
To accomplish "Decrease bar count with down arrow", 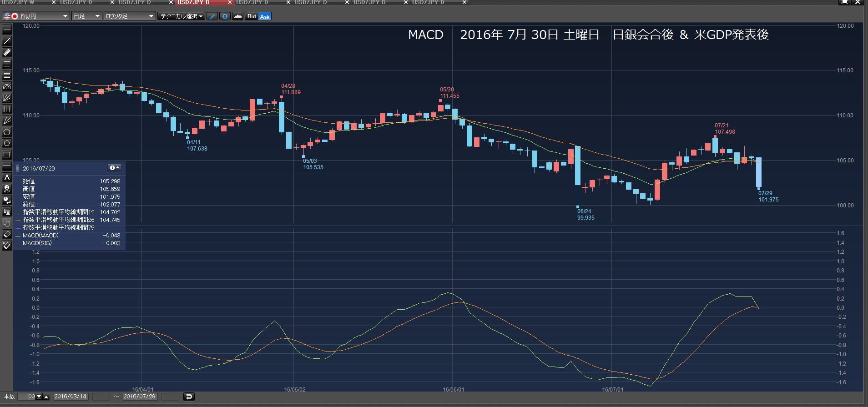I will tap(39, 397).
